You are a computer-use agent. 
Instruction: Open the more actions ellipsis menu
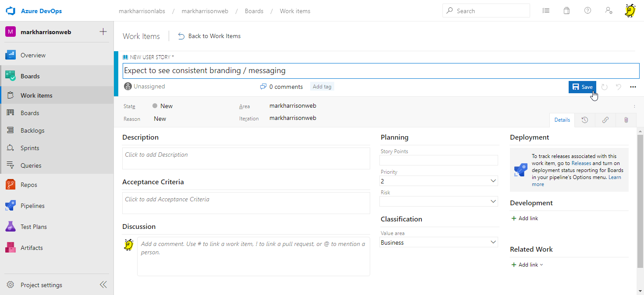[633, 87]
